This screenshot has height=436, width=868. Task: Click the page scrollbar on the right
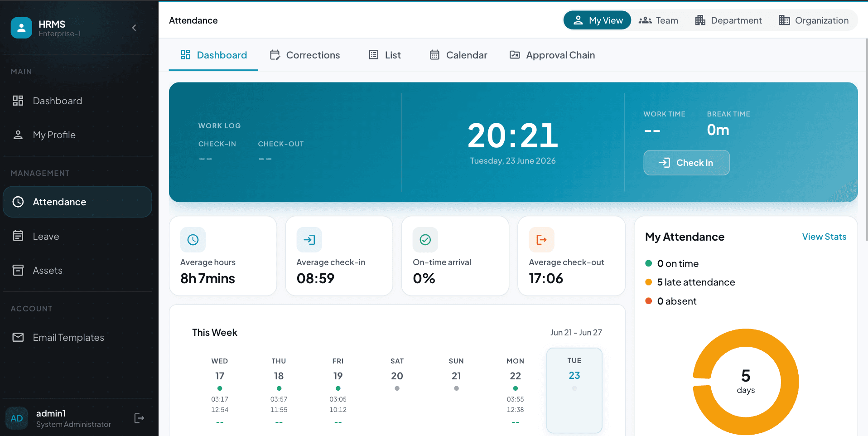(x=866, y=140)
